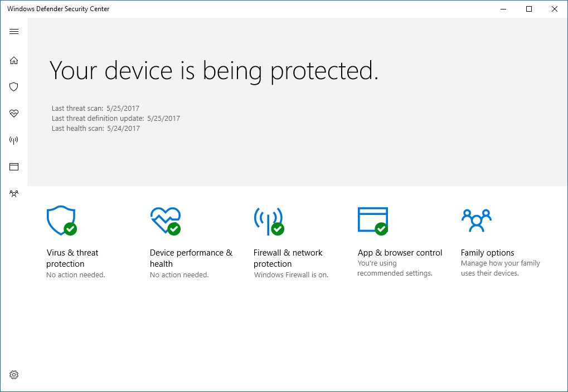
Task: Open the App & browser control link
Action: [x=400, y=253]
